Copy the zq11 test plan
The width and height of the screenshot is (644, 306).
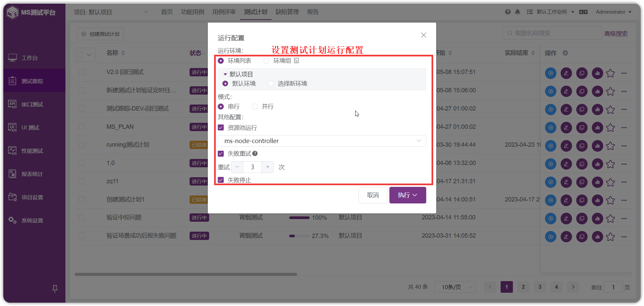pyautogui.click(x=582, y=182)
